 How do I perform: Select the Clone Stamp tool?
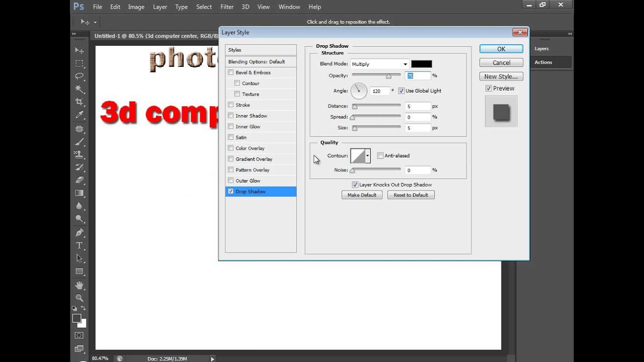pos(79,154)
